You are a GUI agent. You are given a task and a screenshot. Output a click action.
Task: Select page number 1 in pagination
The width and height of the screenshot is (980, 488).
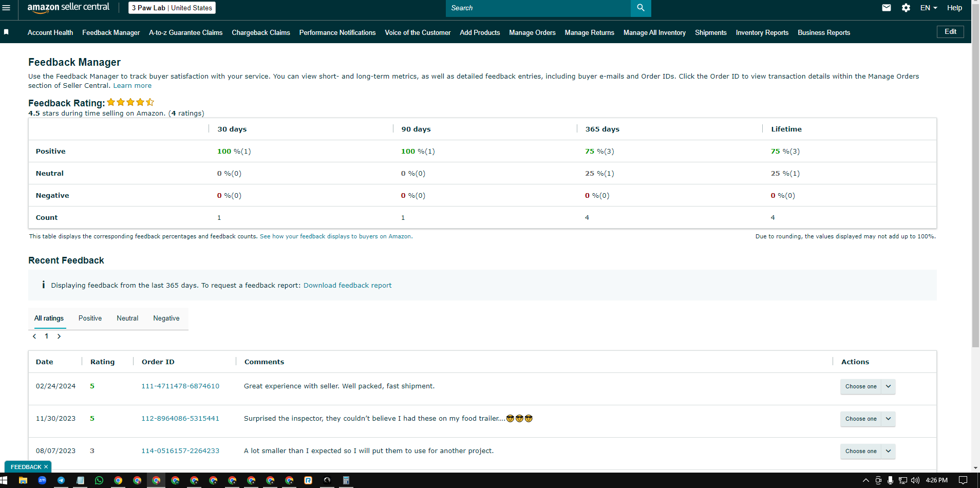tap(47, 336)
